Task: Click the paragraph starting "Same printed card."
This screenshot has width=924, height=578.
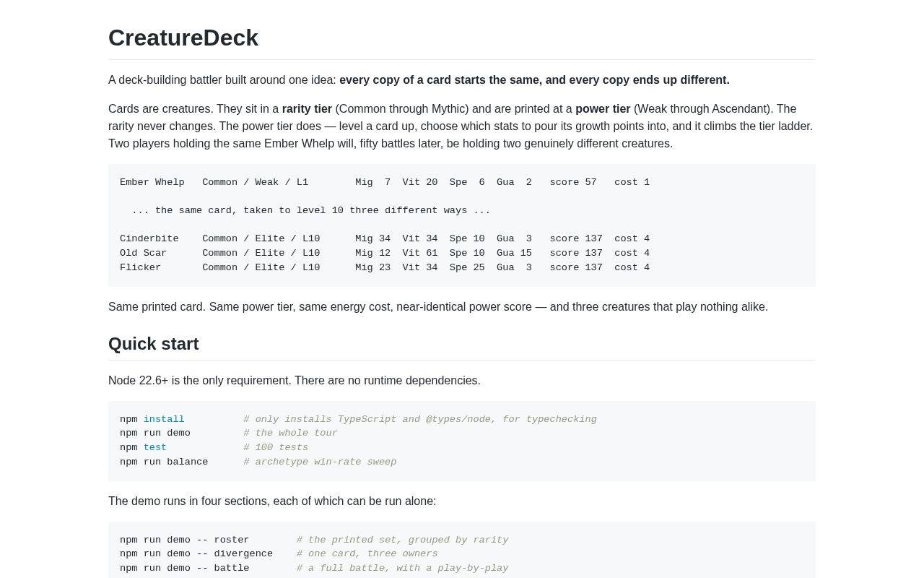Action: pyautogui.click(x=438, y=307)
